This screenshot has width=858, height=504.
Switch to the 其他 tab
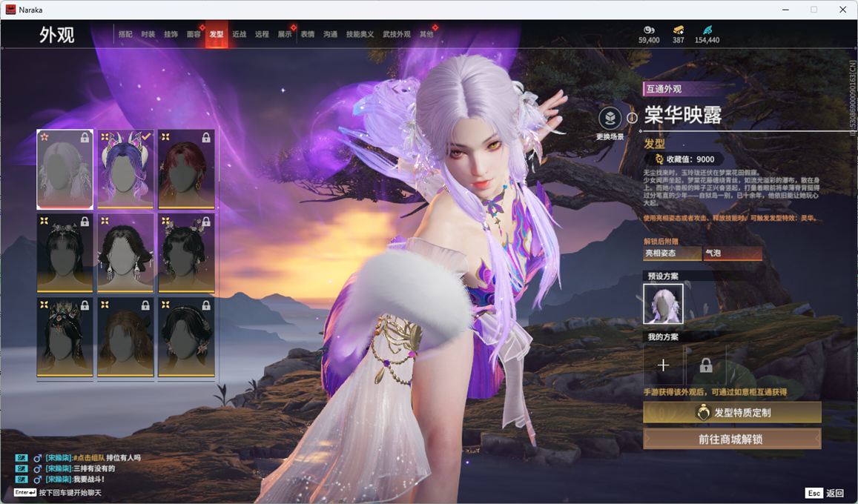[x=426, y=34]
